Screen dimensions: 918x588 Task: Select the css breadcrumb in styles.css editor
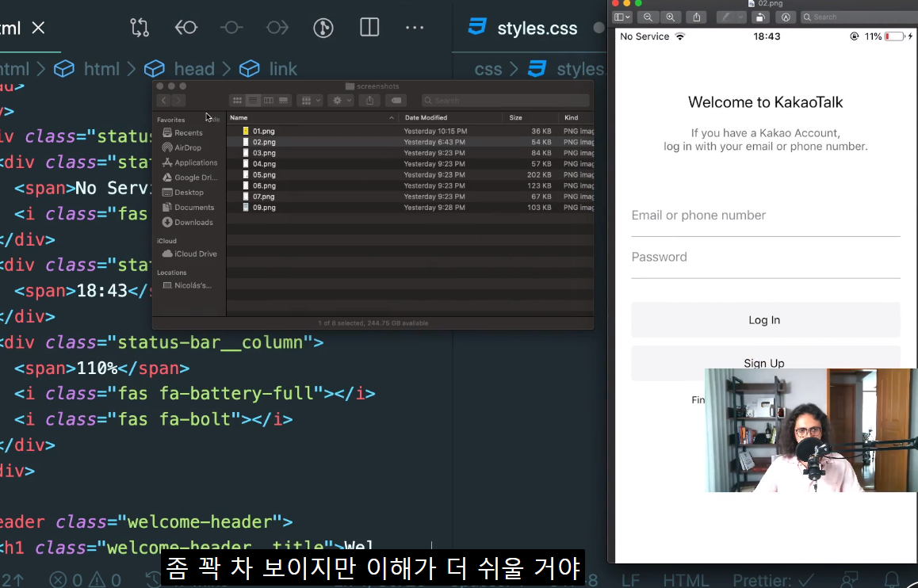click(x=488, y=69)
